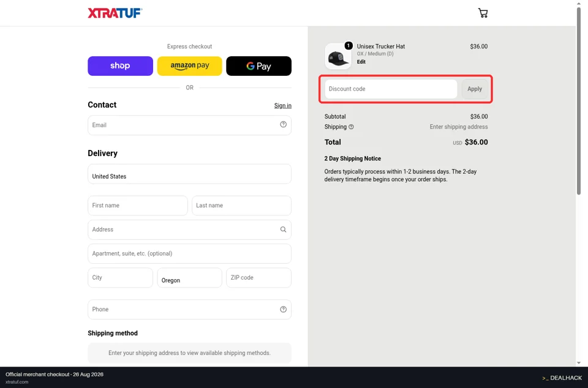
Task: Click the XTRATUF logo
Action: point(115,13)
